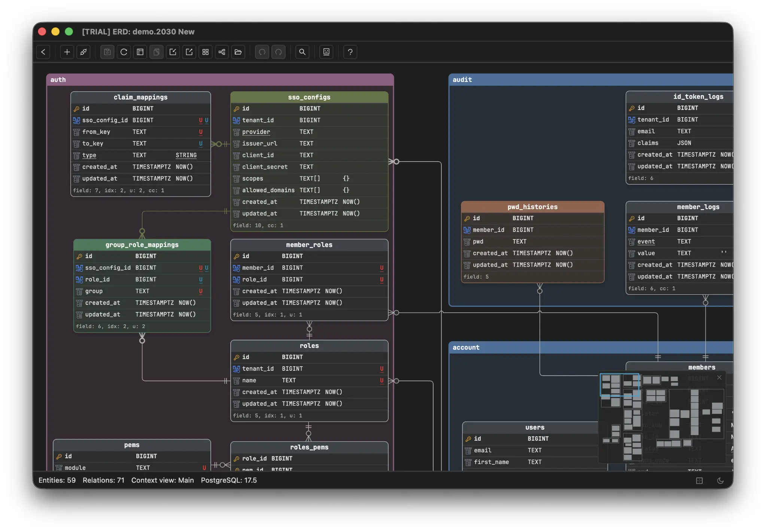The width and height of the screenshot is (766, 532).
Task: Click the Entities: 59 status text
Action: [57, 481]
